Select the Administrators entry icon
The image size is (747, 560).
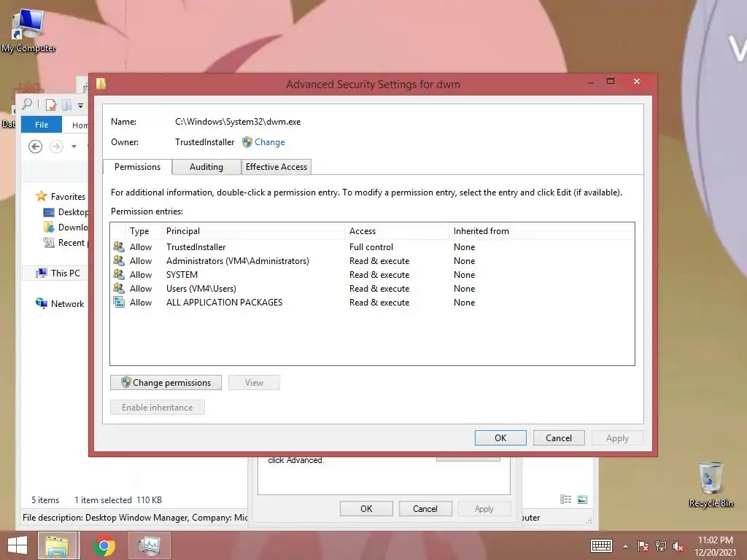click(x=119, y=260)
